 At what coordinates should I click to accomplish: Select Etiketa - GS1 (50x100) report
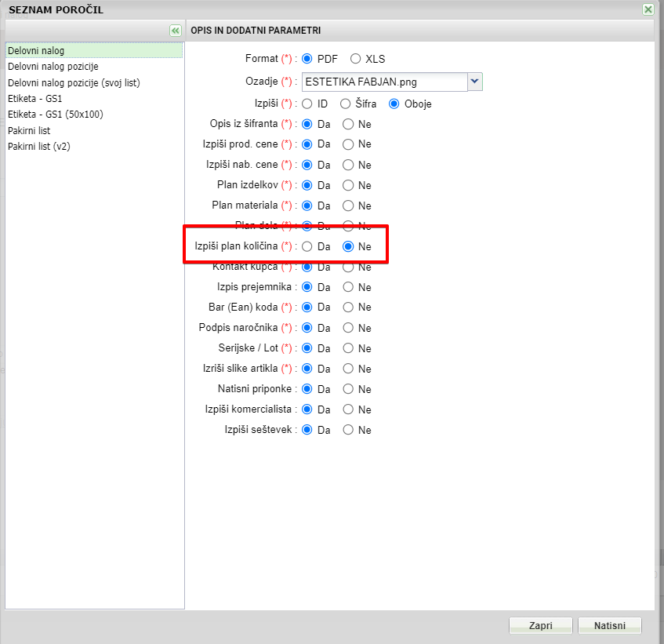click(x=55, y=115)
